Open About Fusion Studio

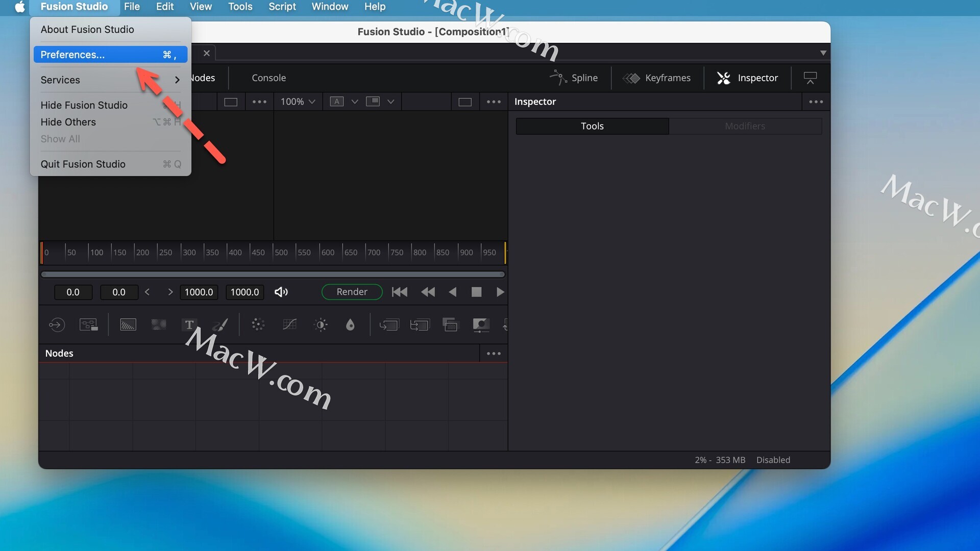pos(111,30)
